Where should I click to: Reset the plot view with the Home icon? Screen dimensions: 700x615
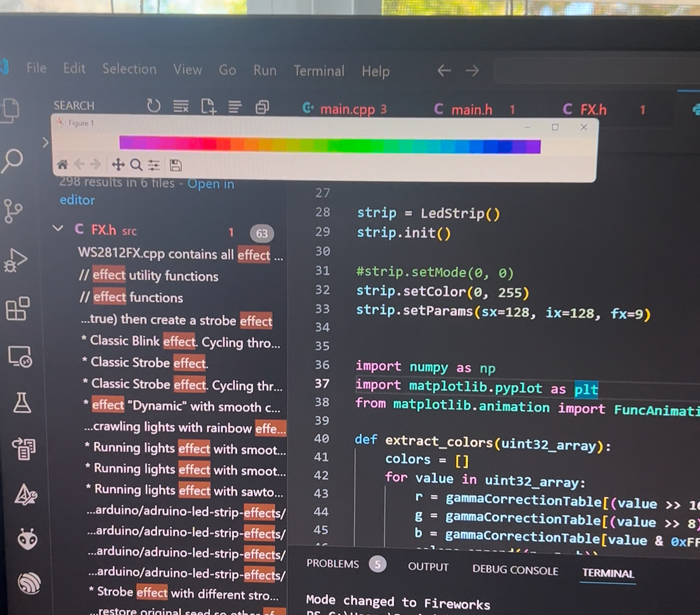tap(62, 164)
